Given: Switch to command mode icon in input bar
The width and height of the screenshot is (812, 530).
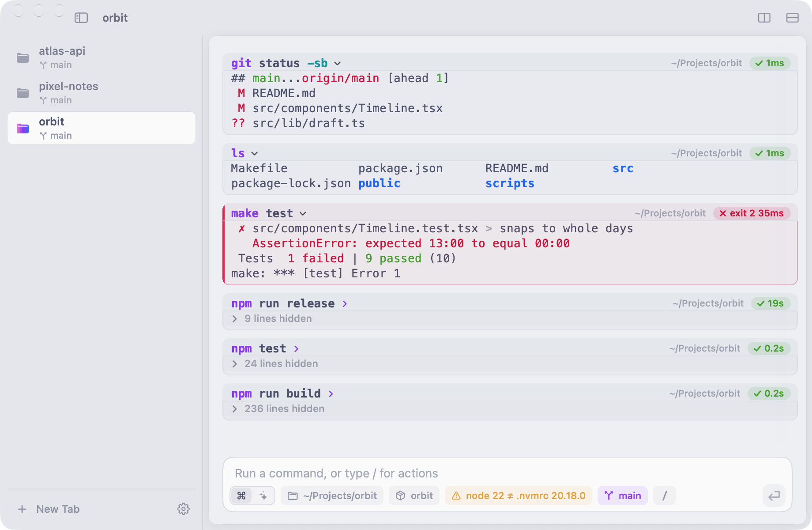Looking at the screenshot, I should (x=241, y=496).
